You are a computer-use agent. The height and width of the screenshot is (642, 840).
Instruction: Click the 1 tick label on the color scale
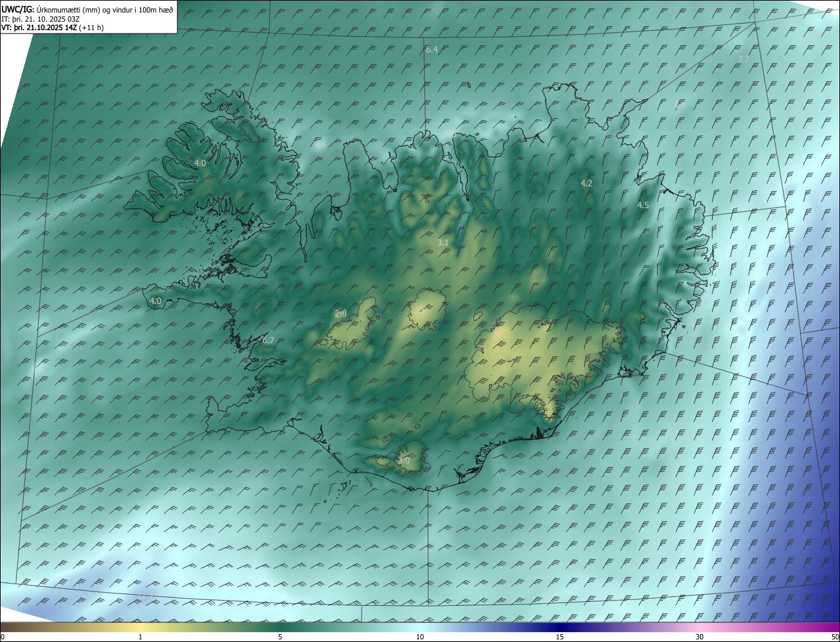pyautogui.click(x=140, y=637)
